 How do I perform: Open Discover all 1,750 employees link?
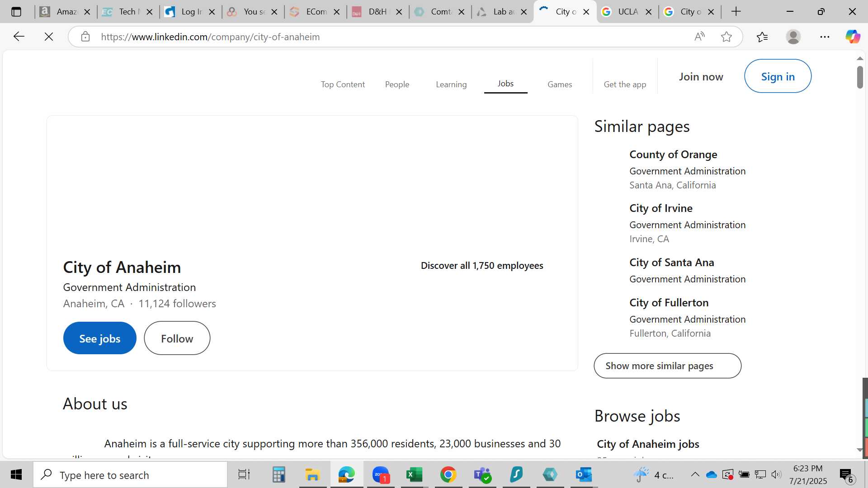(x=482, y=266)
